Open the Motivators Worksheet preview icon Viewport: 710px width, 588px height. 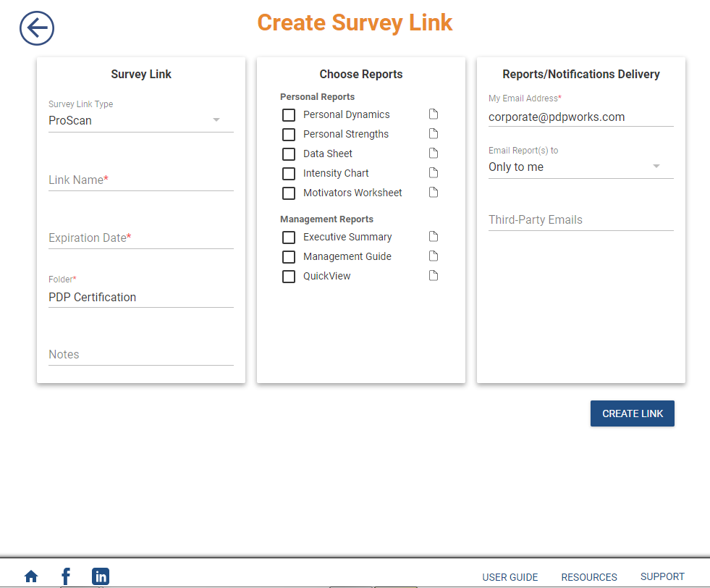[433, 192]
